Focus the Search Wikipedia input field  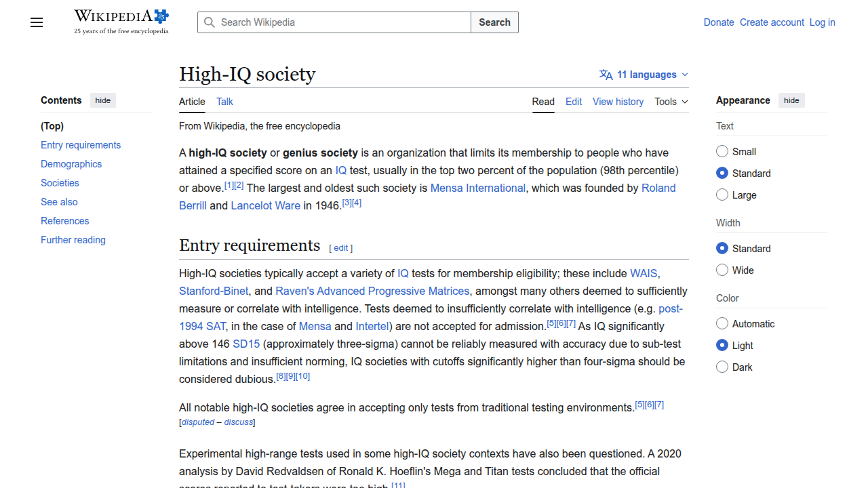(x=334, y=22)
